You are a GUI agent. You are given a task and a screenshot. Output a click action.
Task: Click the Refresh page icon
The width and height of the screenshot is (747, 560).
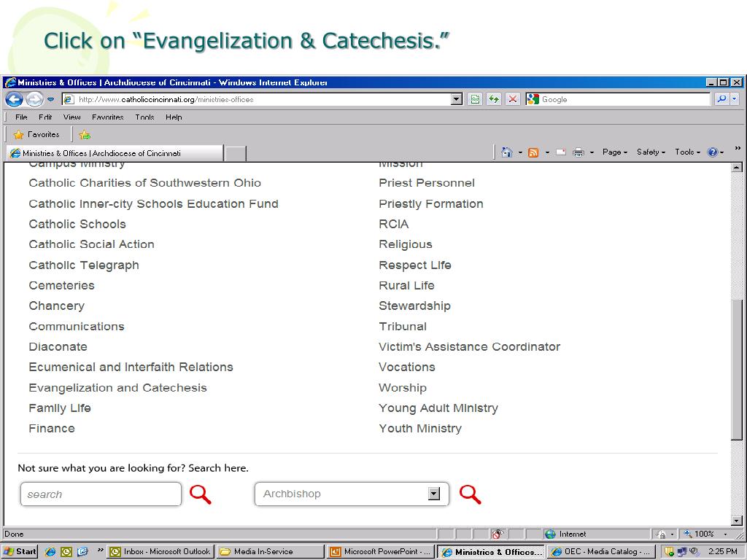494,99
